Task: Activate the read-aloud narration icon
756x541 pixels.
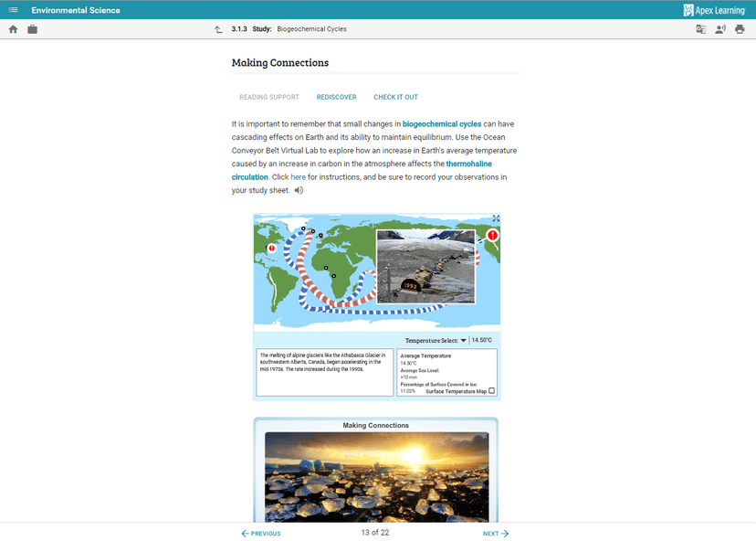Action: coord(720,29)
